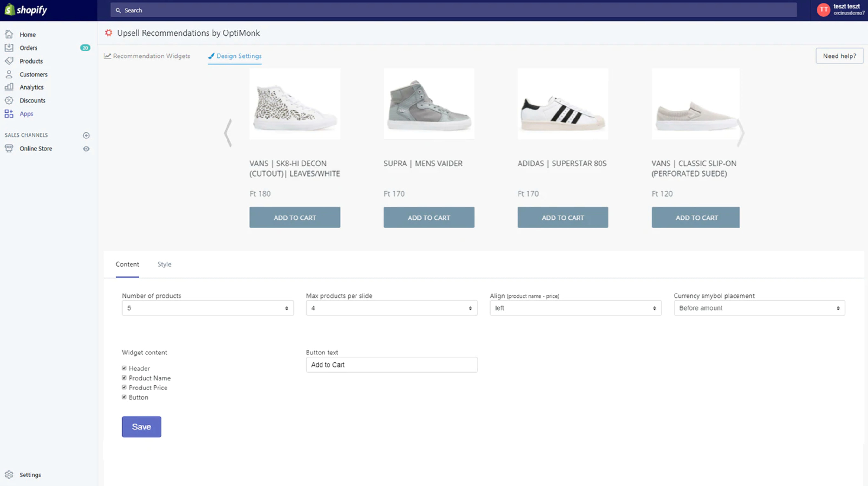
Task: Switch to the Style tab
Action: point(164,264)
